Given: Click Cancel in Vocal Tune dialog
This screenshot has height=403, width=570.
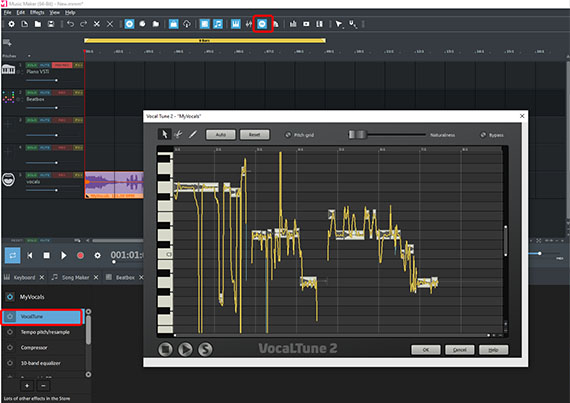Looking at the screenshot, I should tap(459, 350).
